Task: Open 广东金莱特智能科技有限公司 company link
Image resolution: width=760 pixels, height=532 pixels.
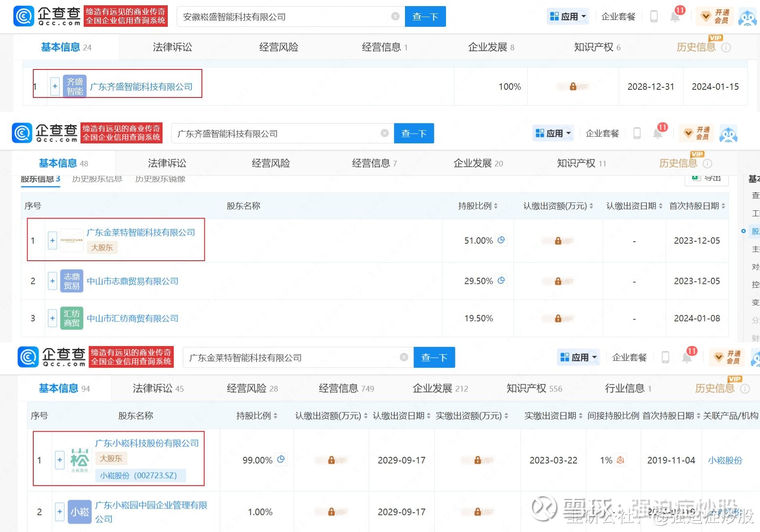Action: pyautogui.click(x=141, y=232)
